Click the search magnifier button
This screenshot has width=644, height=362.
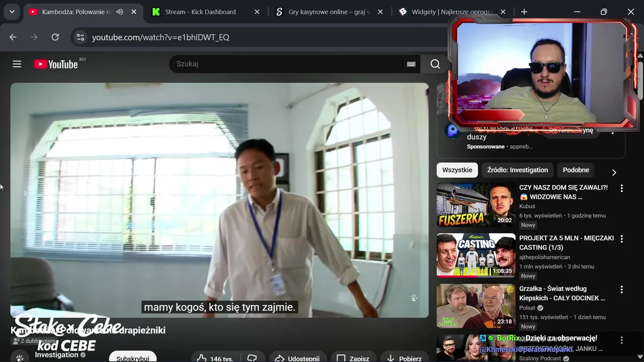(435, 64)
